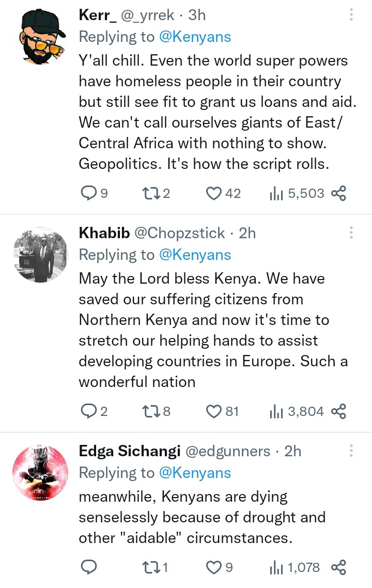Open @Kenyans link in Kerr_'s reply
This screenshot has height=588, width=372.
point(195,37)
